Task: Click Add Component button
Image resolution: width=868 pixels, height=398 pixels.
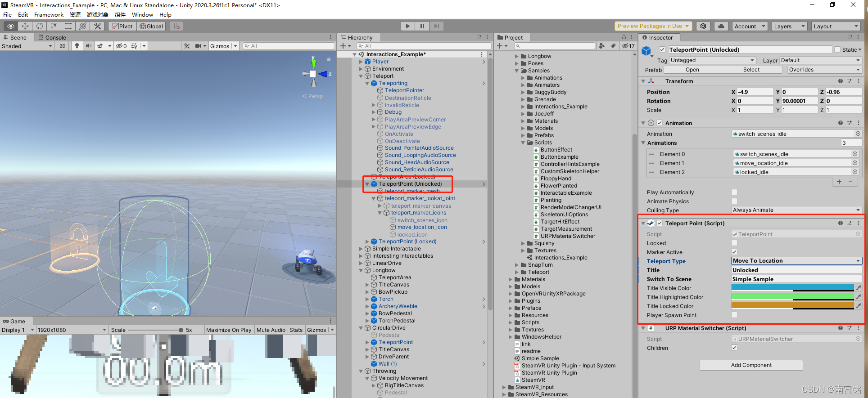Action: pos(751,365)
